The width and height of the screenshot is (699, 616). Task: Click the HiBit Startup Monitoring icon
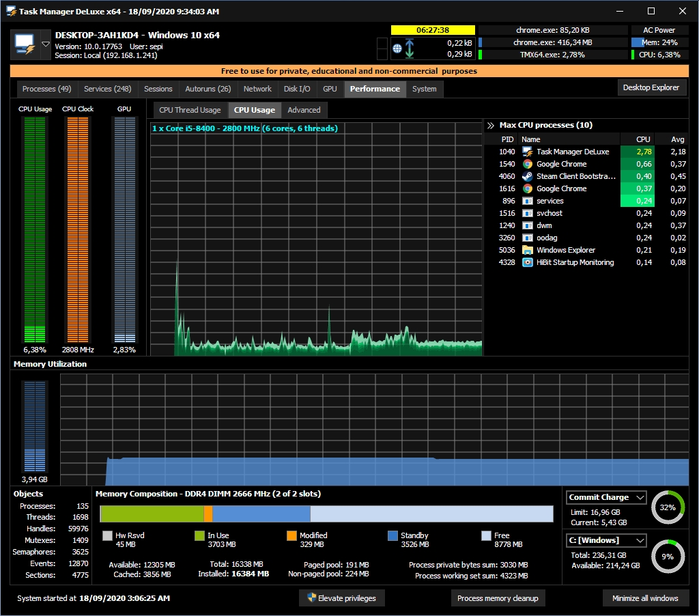[x=527, y=262]
